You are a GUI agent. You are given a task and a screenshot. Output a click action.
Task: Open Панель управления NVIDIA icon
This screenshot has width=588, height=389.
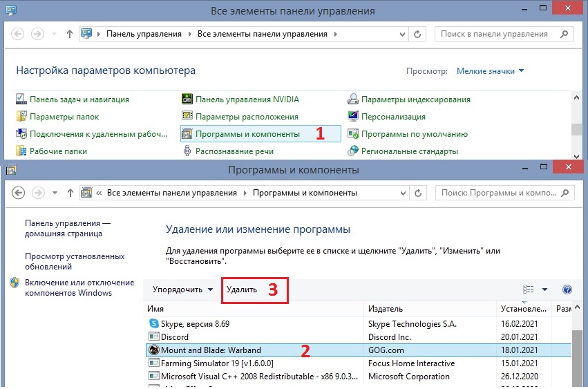coord(187,99)
